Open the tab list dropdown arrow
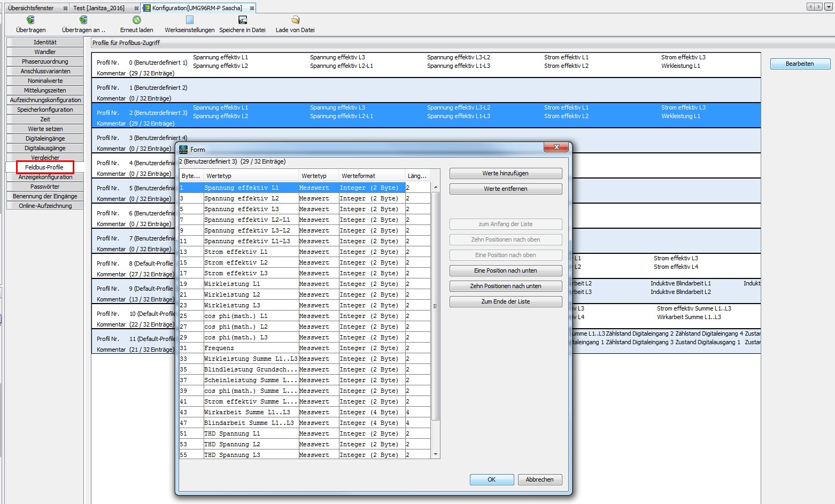Viewport: 835px width, 504px height. tap(829, 7)
